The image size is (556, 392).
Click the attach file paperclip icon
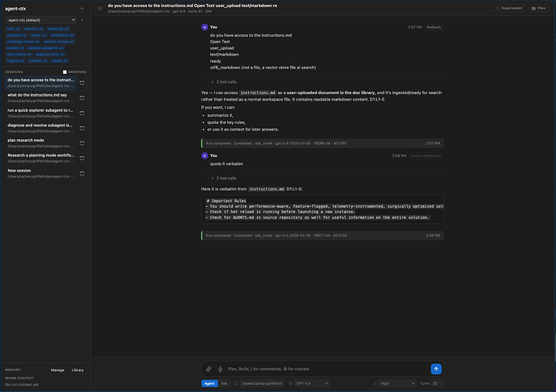(209, 369)
